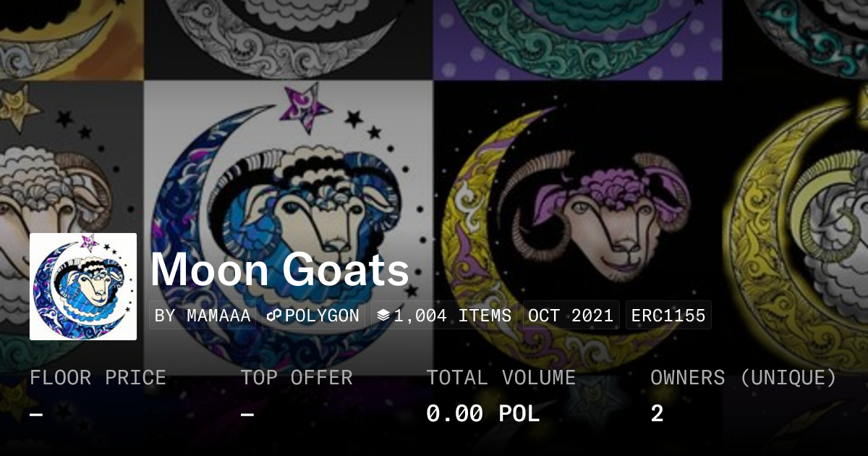Image resolution: width=868 pixels, height=456 pixels.
Task: Click the FLOOR PRICE label
Action: (x=98, y=378)
